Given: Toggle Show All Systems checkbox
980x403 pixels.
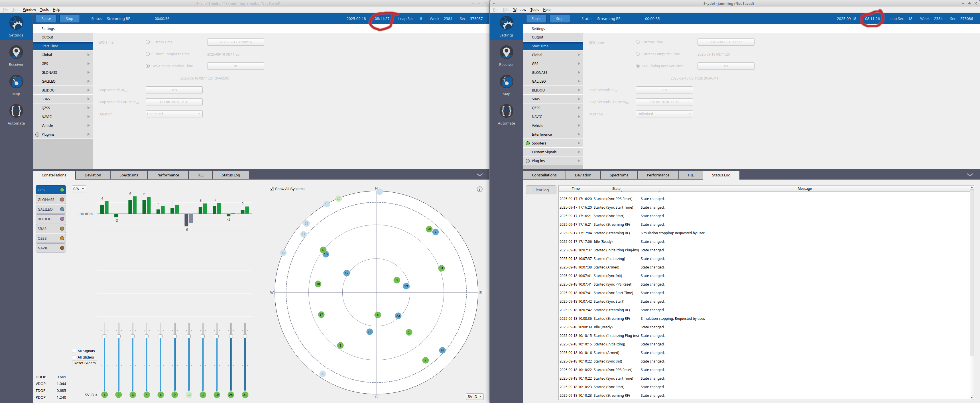Looking at the screenshot, I should coord(272,189).
